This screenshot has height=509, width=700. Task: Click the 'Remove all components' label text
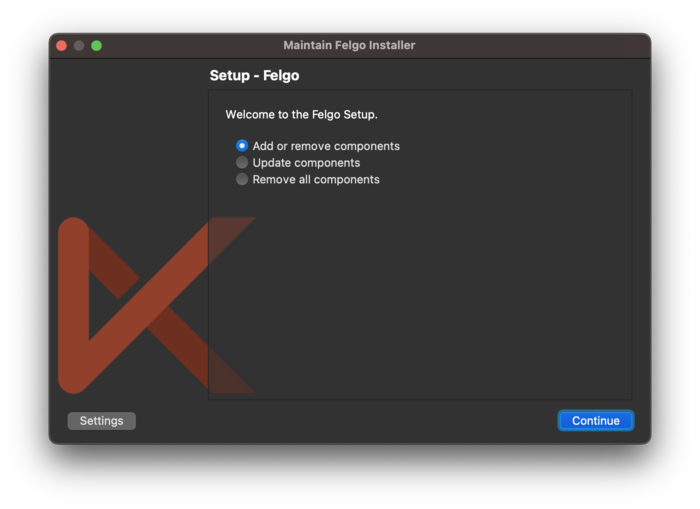(316, 179)
